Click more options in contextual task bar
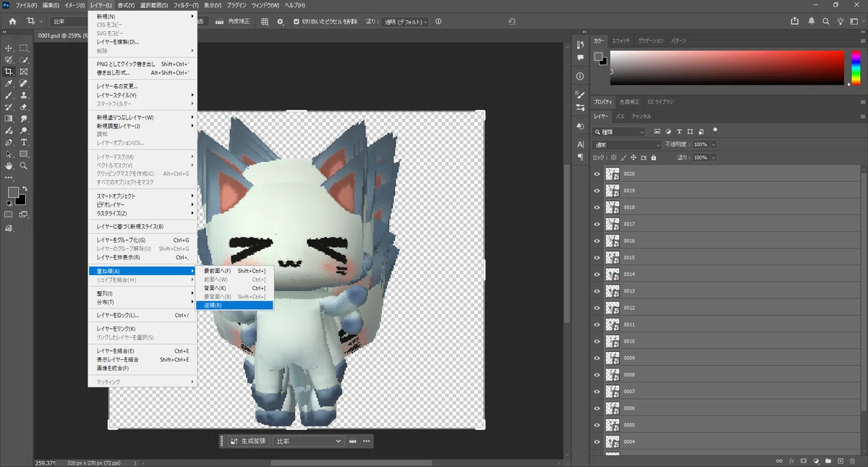868x467 pixels. coord(367,441)
